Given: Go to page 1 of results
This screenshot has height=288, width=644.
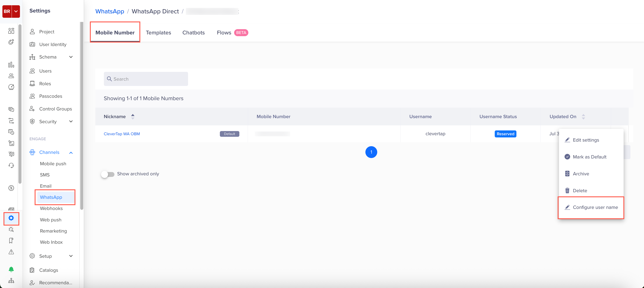Looking at the screenshot, I should 371,152.
